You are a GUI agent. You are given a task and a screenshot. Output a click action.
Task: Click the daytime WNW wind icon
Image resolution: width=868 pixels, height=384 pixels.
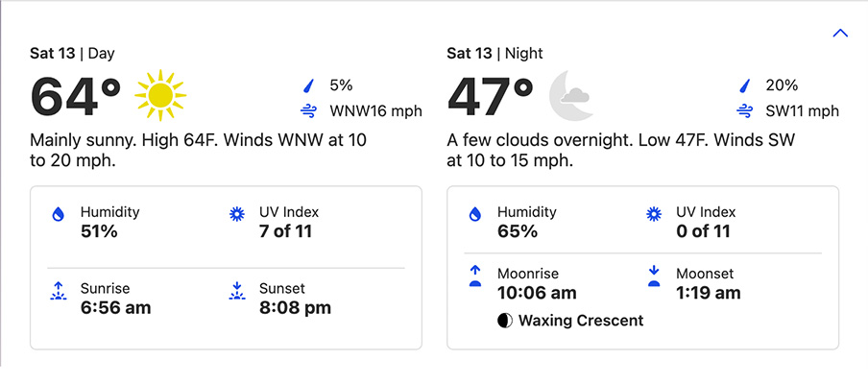[309, 110]
